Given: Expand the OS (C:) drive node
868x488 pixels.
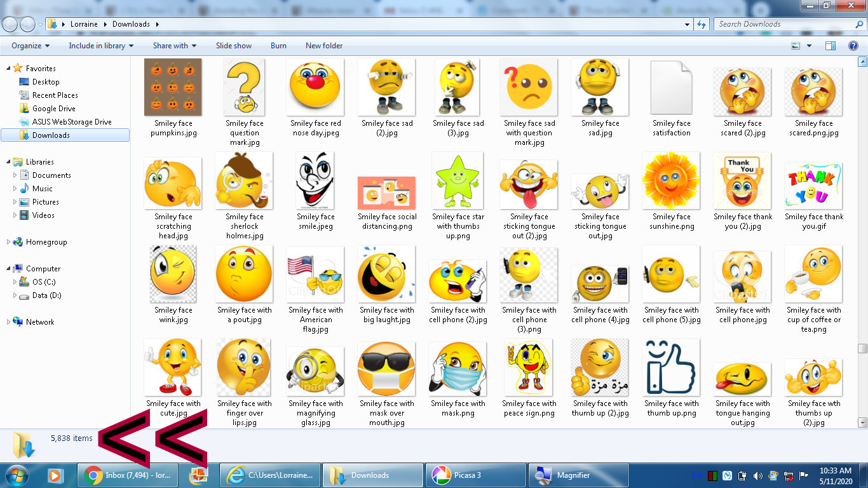Looking at the screenshot, I should 15,282.
